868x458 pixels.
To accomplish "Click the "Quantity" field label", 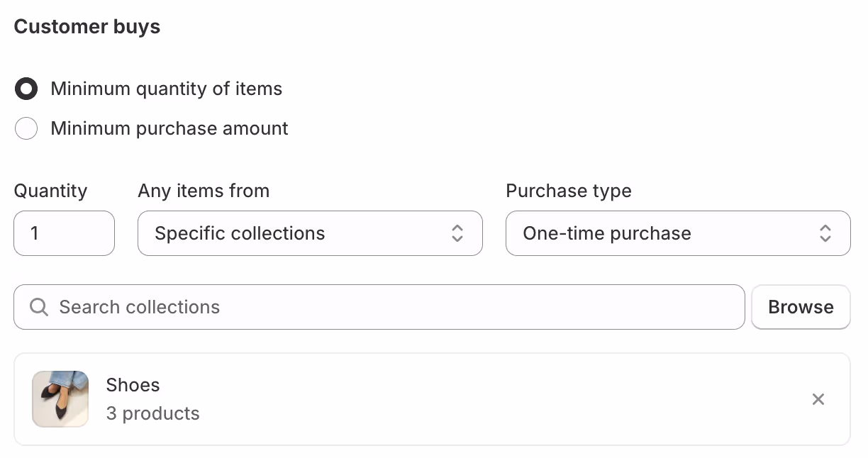I will 50,191.
